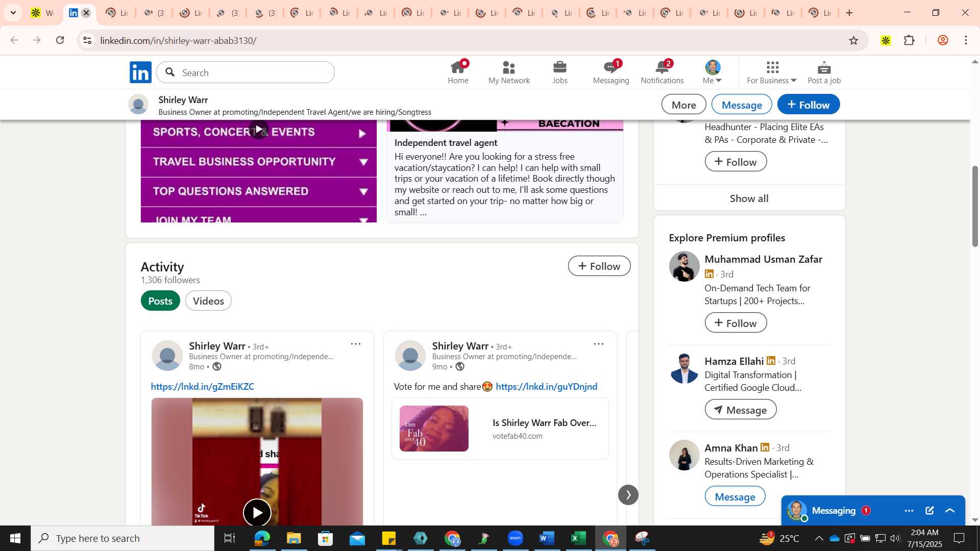Message Hamza Ellahi
The width and height of the screenshot is (980, 551).
740,410
